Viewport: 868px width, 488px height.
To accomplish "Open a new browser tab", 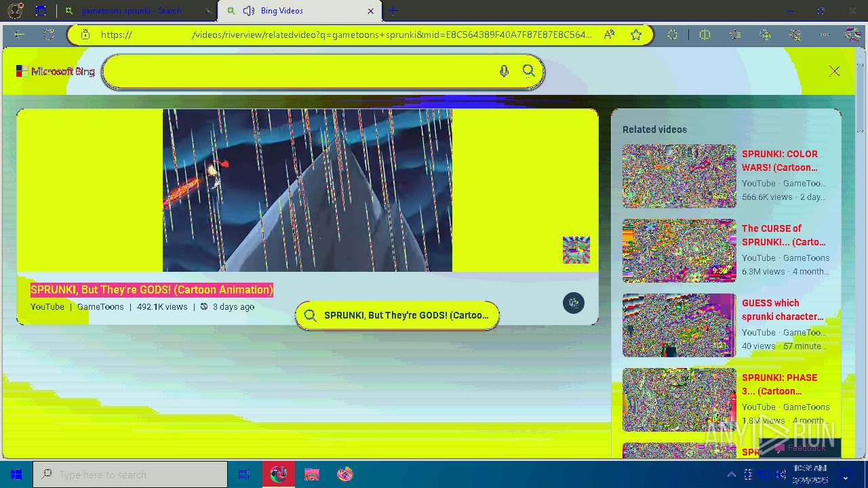I will coord(393,11).
